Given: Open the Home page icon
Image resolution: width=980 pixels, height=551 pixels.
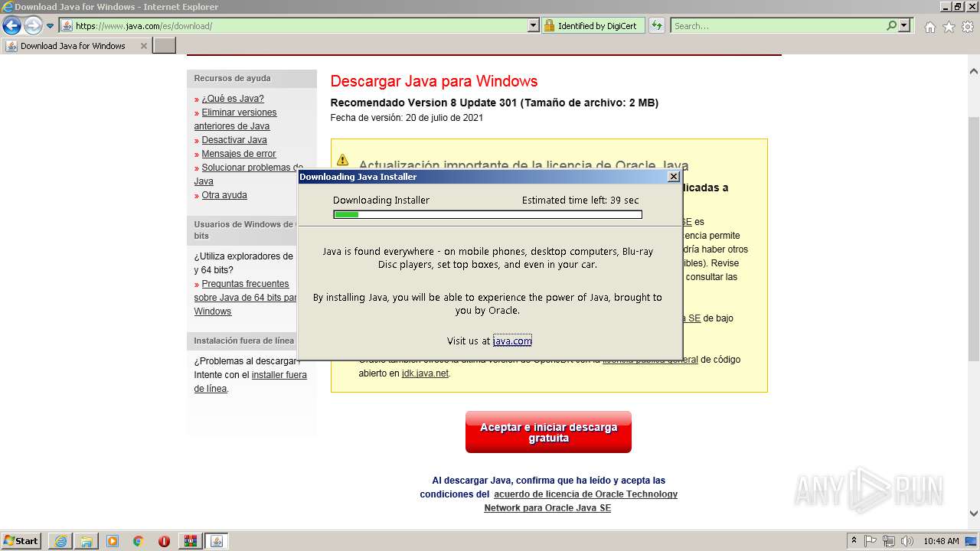Looking at the screenshot, I should 929,27.
